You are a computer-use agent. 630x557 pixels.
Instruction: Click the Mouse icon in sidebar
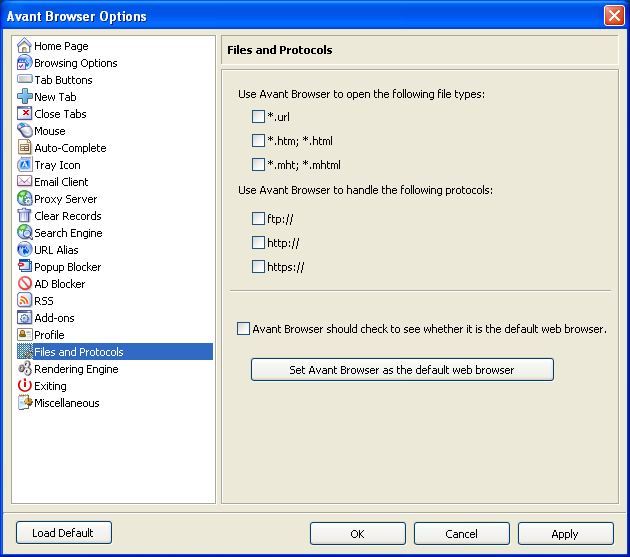click(24, 131)
